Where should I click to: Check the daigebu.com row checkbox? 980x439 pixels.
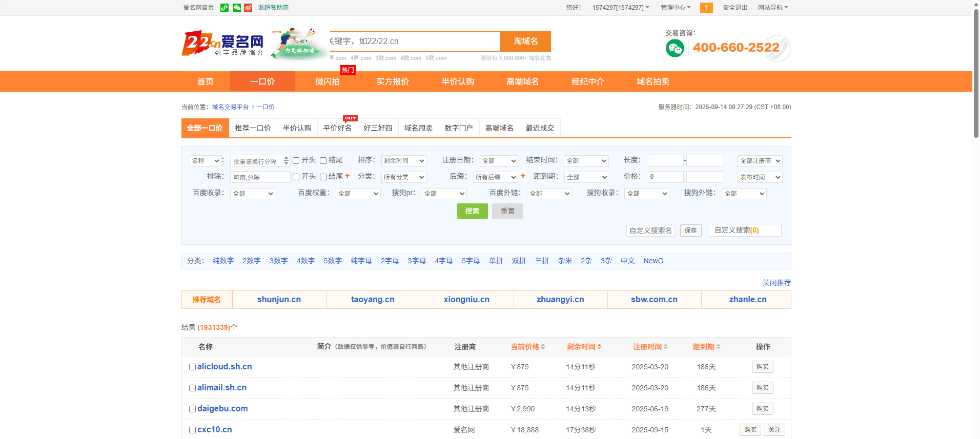click(x=193, y=409)
